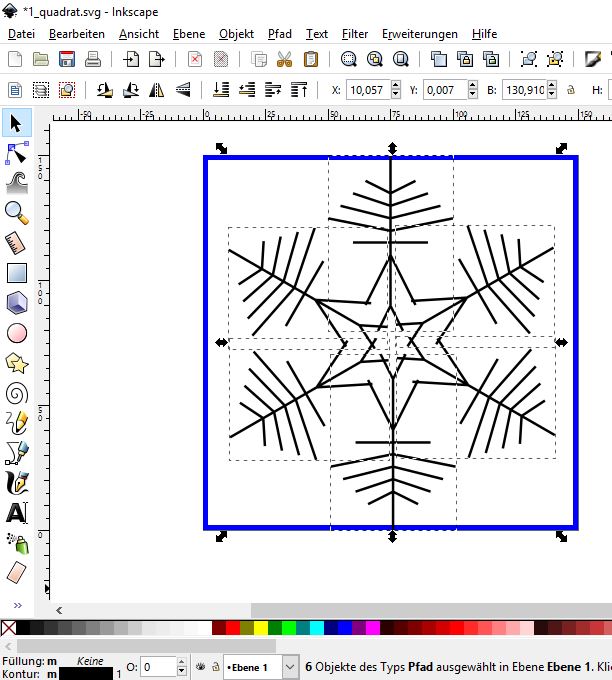Image resolution: width=612 pixels, height=680 pixels.
Task: Increase width B value stepper
Action: tap(551, 85)
